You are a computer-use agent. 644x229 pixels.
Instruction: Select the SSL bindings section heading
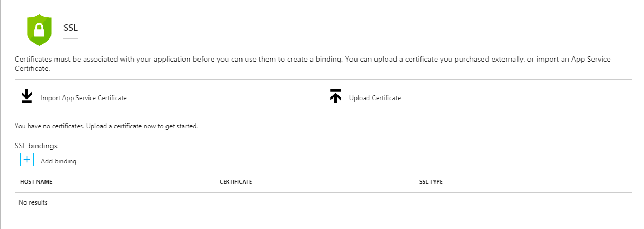coord(36,146)
